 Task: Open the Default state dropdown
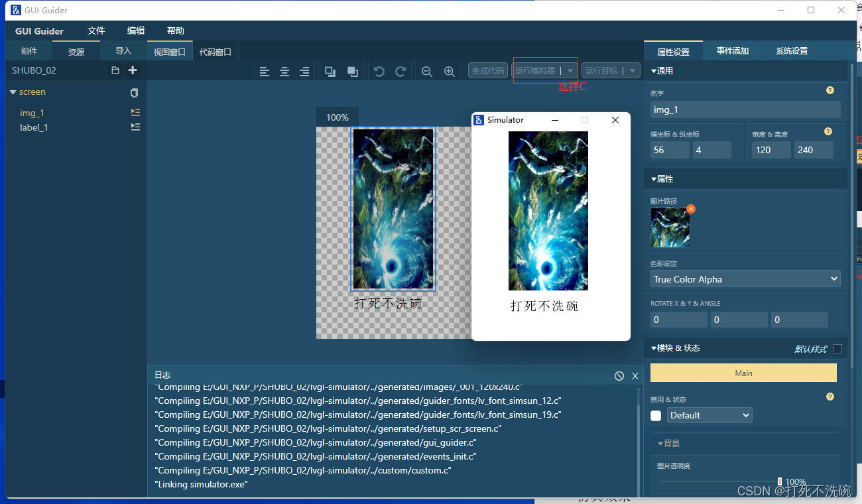pos(709,415)
